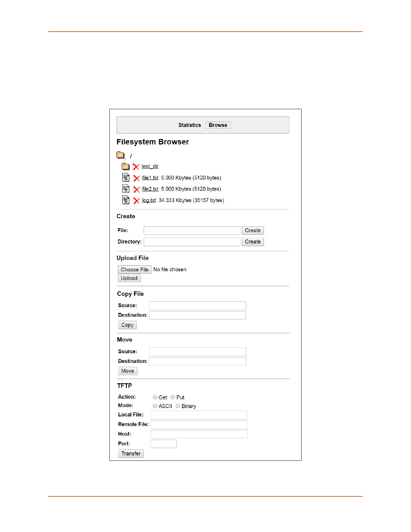Choose ASCII transfer mode
411x532 pixels.
click(155, 406)
